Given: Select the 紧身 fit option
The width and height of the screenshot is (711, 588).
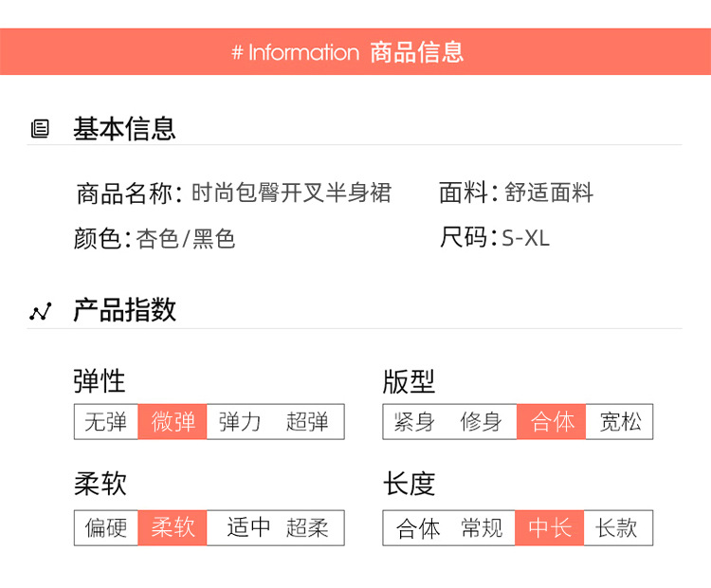Looking at the screenshot, I should 415,422.
